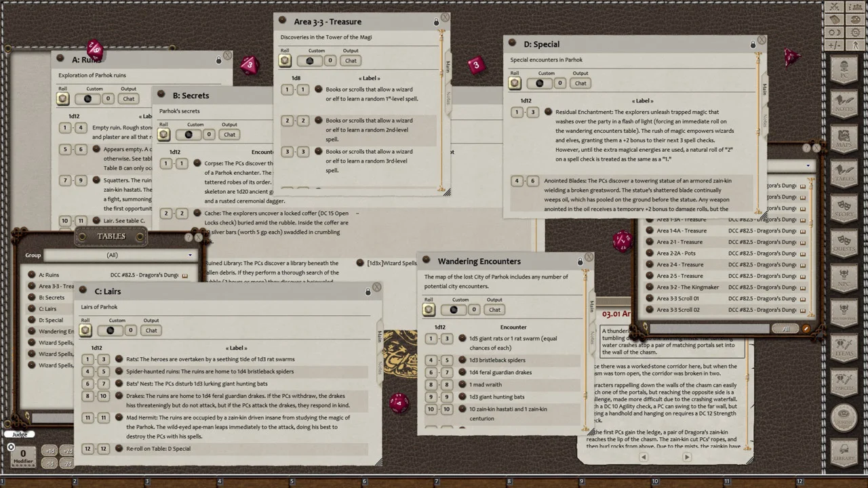Click Chat output button in D: Special

tap(580, 83)
